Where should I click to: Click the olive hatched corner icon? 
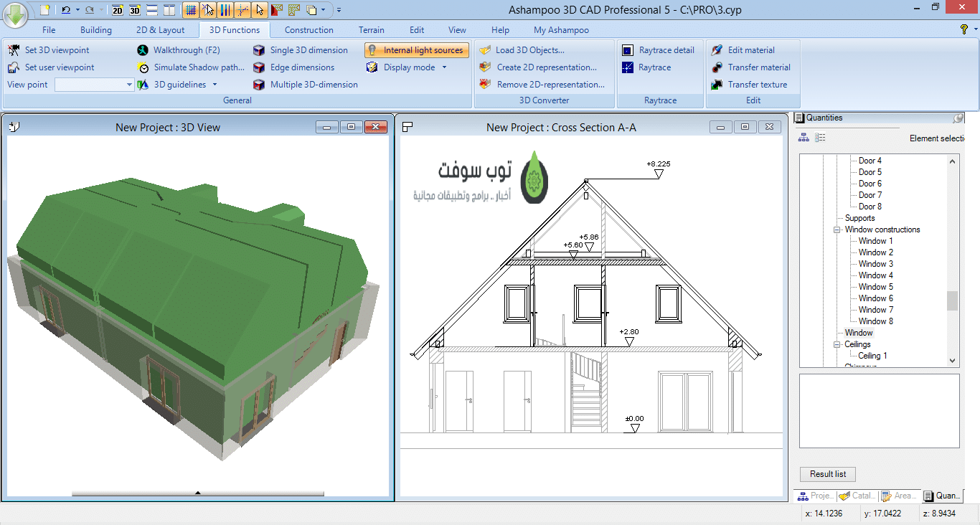[294, 10]
